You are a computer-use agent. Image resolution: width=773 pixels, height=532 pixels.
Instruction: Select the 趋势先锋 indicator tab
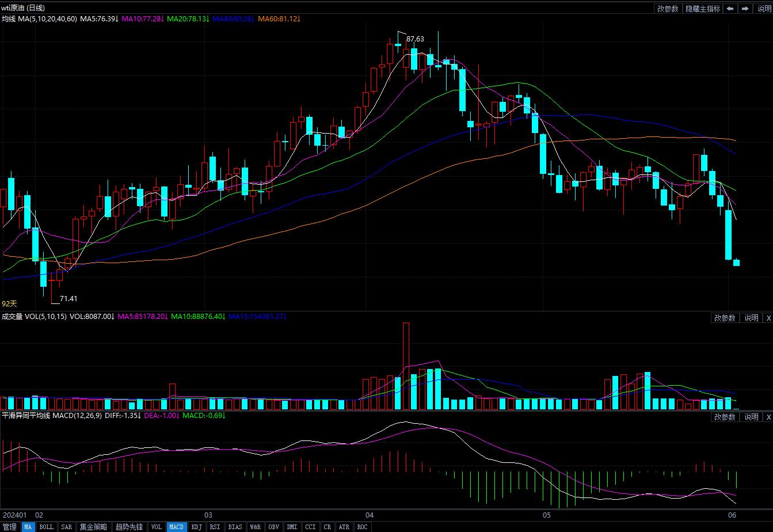point(129,527)
